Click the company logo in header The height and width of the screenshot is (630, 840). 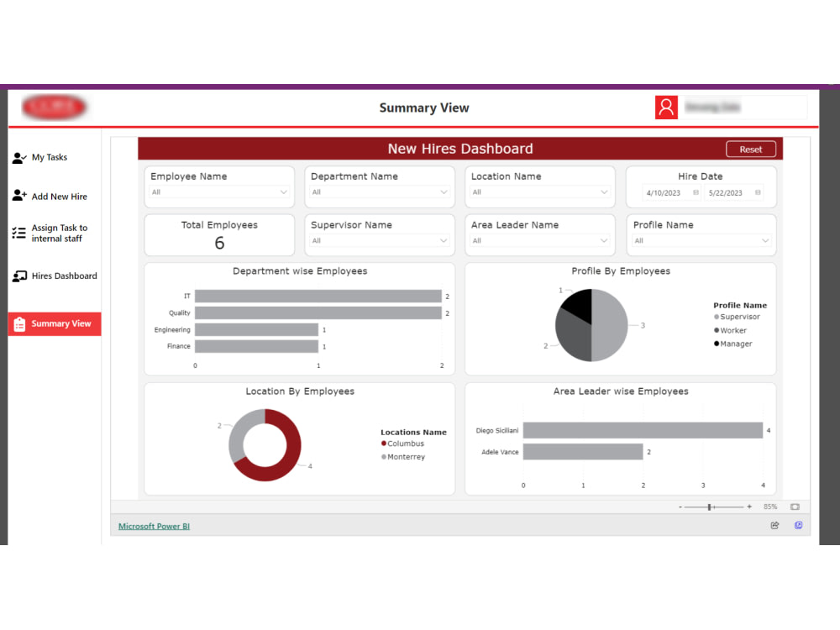54,108
